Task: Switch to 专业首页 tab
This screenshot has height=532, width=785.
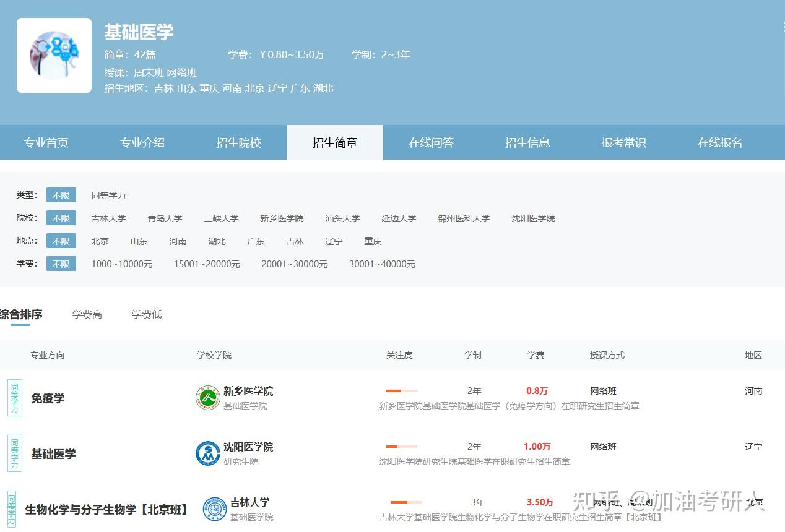Action: pyautogui.click(x=46, y=142)
